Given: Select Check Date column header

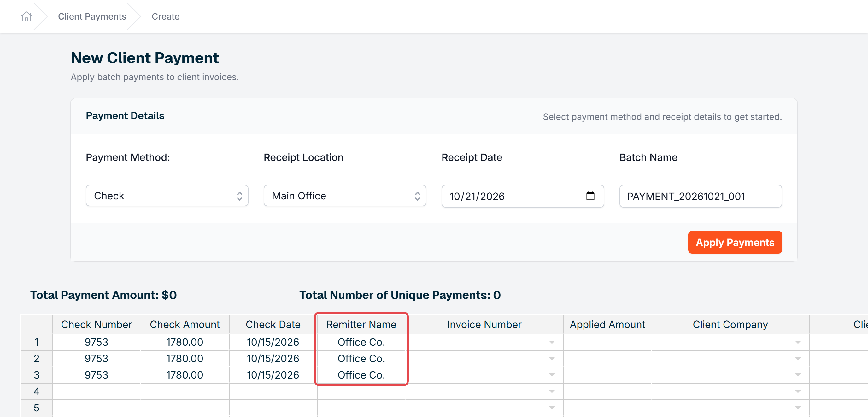Looking at the screenshot, I should [x=273, y=324].
